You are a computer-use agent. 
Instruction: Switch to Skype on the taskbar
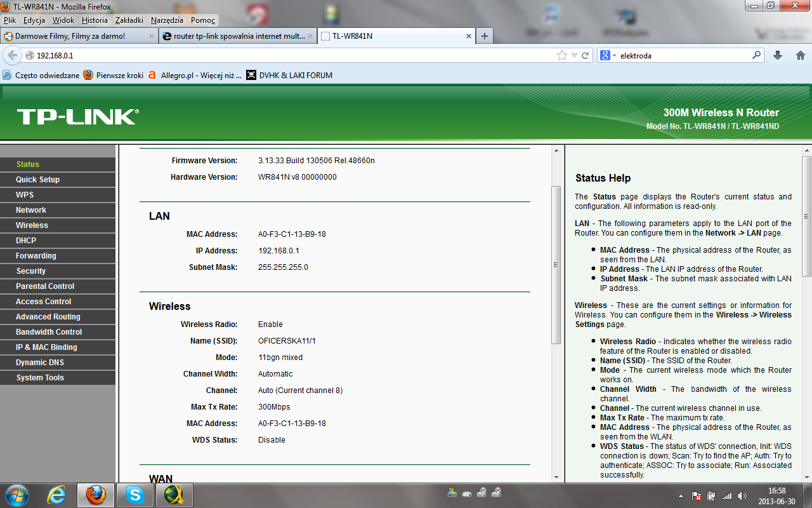135,495
